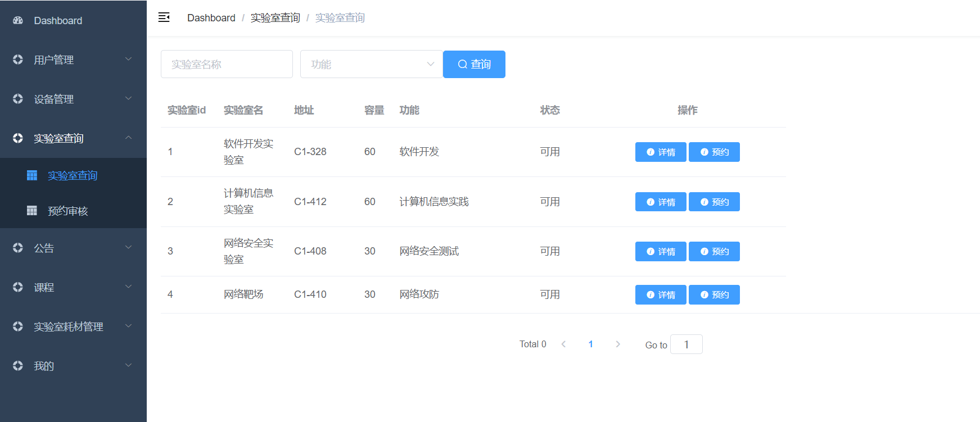This screenshot has width=980, height=422.
Task: Click the 状态 column header
Action: (550, 110)
